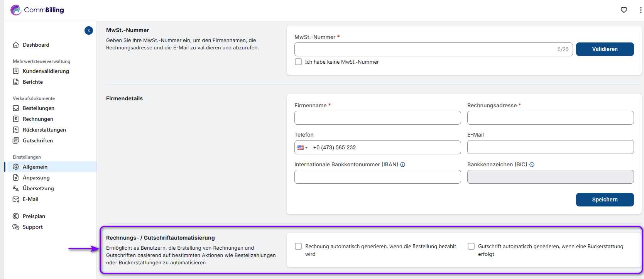Click the 'Verkaufsdokumente' sidebar group label

point(34,98)
